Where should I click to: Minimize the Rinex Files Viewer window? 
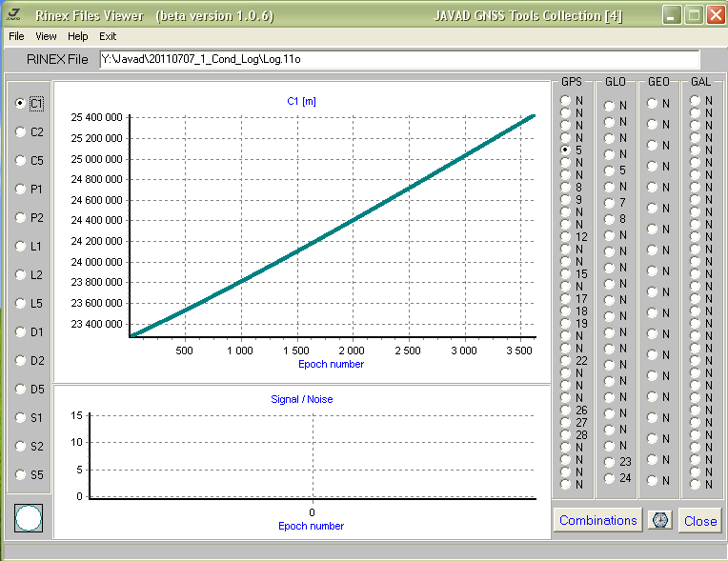[x=673, y=15]
